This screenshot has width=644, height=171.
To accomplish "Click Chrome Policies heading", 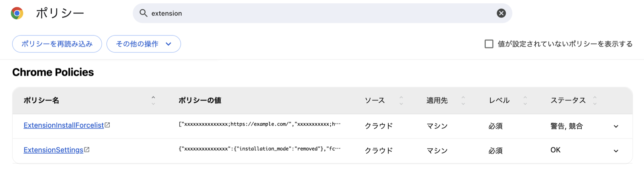I will click(53, 72).
